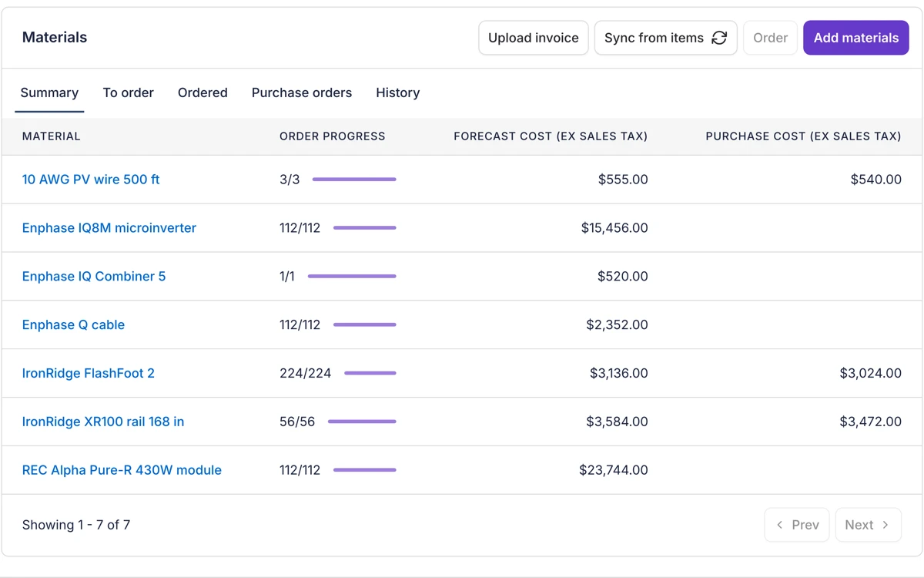Click the Order button
924x578 pixels.
click(x=770, y=38)
